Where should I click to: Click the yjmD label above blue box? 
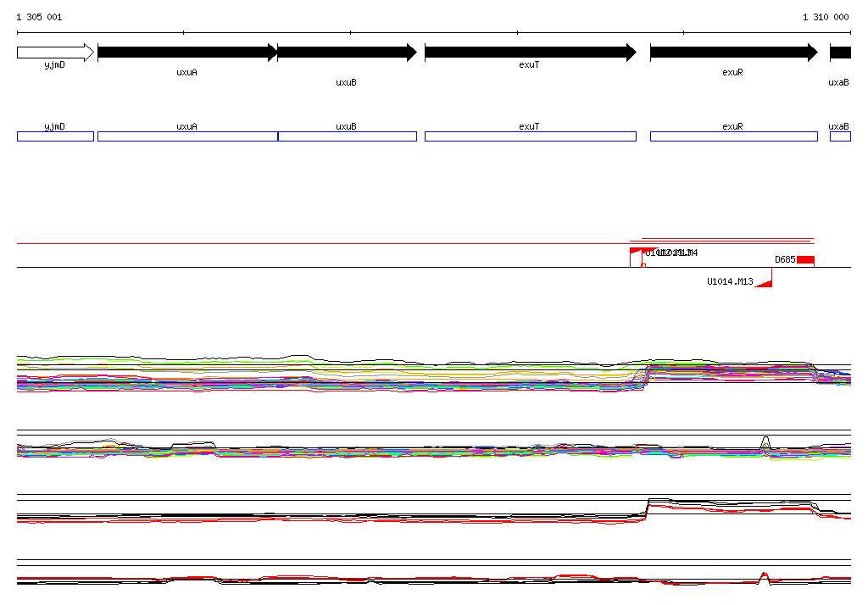click(x=54, y=126)
